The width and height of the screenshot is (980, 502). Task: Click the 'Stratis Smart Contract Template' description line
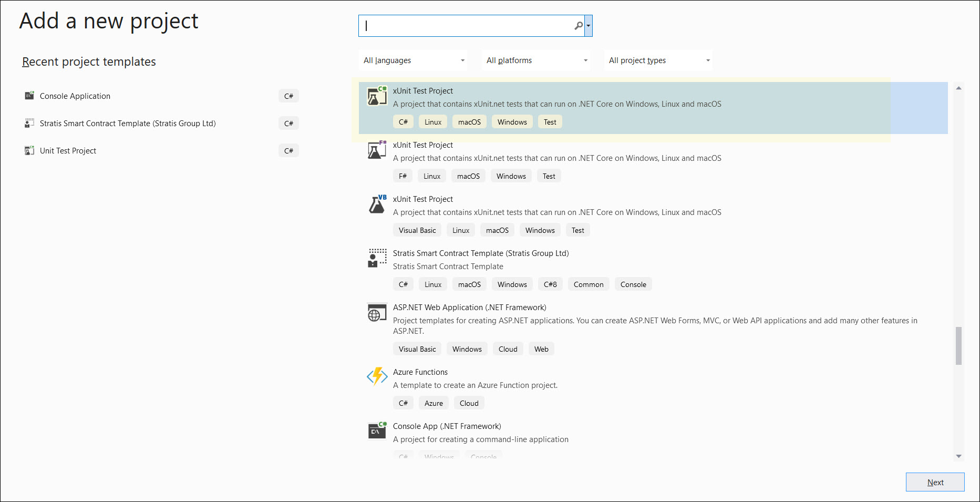(x=448, y=267)
